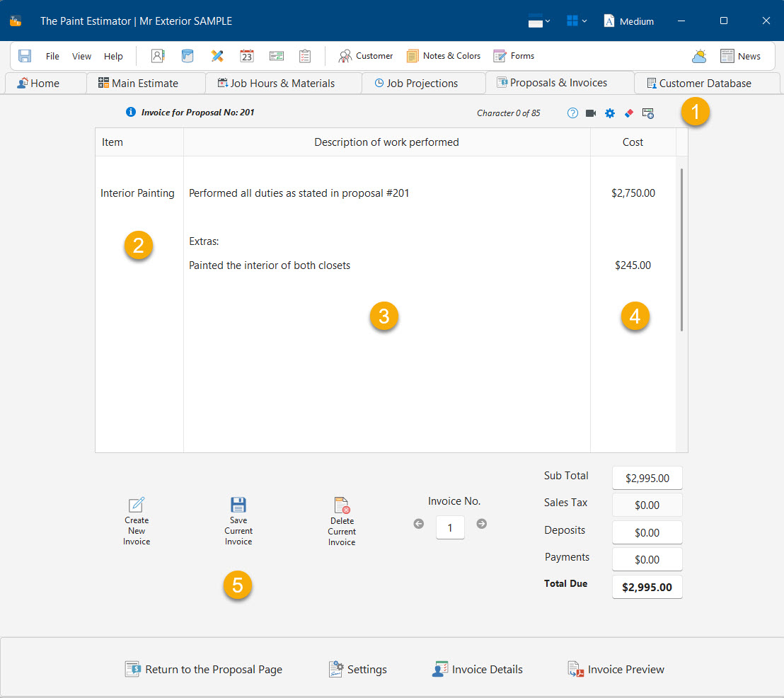Click the eraser icon to clear the invoice
Viewport: 784px width, 698px height.
click(x=628, y=113)
